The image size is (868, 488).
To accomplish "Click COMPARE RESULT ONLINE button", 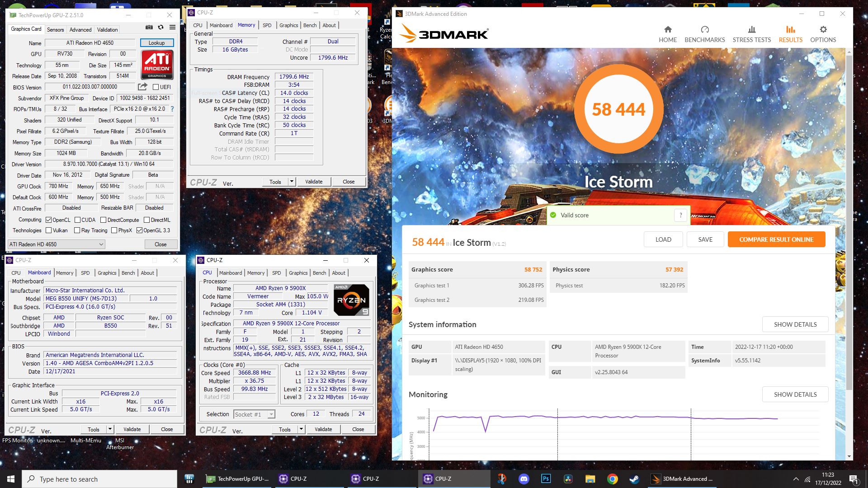I will click(776, 239).
